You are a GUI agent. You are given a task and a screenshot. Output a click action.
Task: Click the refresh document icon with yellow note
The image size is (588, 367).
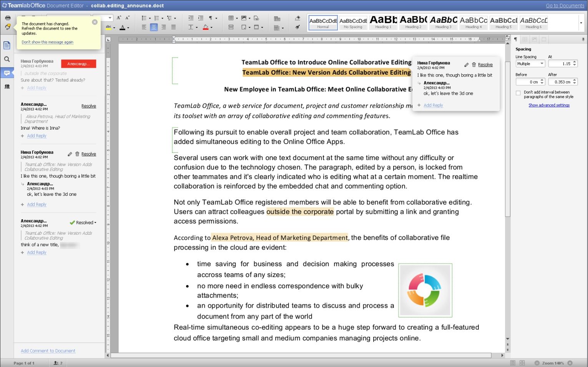(x=8, y=27)
